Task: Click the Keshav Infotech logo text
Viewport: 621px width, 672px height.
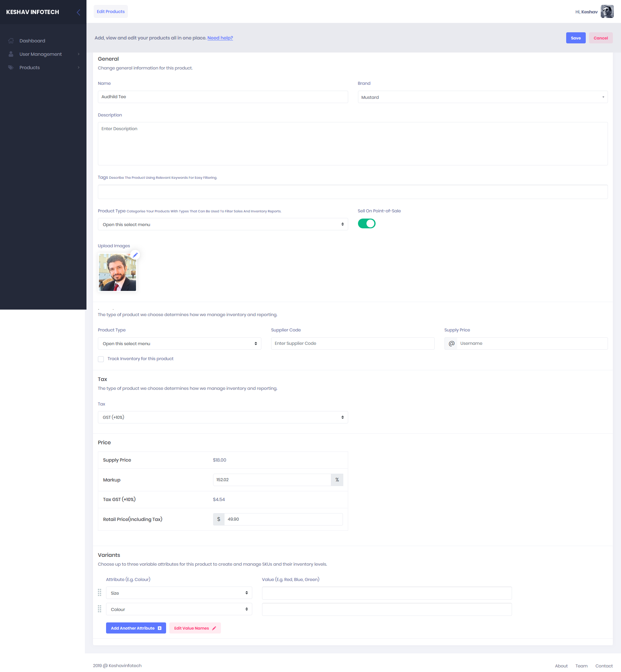Action: (x=33, y=12)
